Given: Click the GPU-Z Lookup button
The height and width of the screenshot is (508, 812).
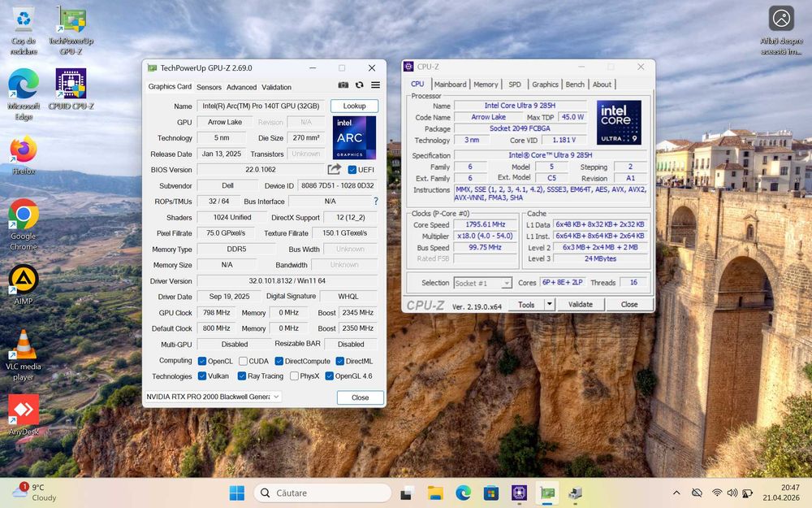Looking at the screenshot, I should click(x=354, y=106).
